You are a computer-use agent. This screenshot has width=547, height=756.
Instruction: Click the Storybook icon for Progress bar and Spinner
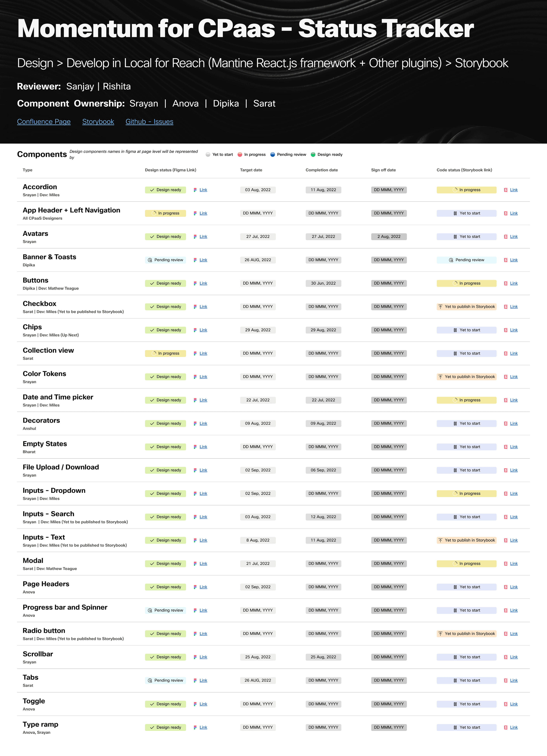click(x=506, y=610)
